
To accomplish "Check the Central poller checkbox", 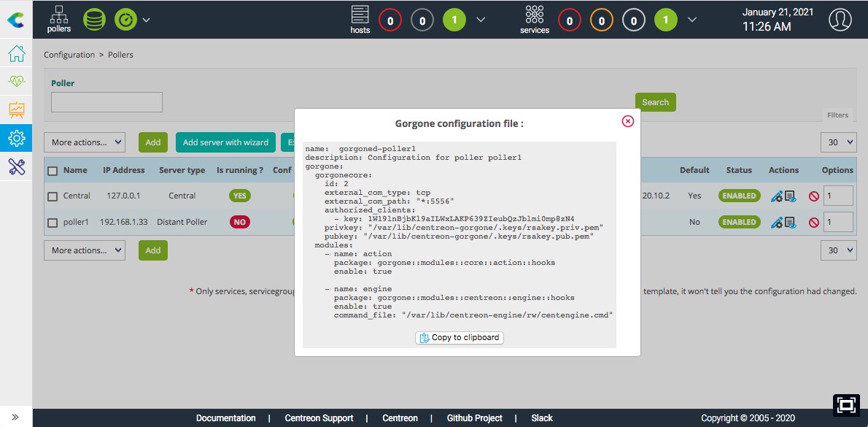I will [53, 196].
